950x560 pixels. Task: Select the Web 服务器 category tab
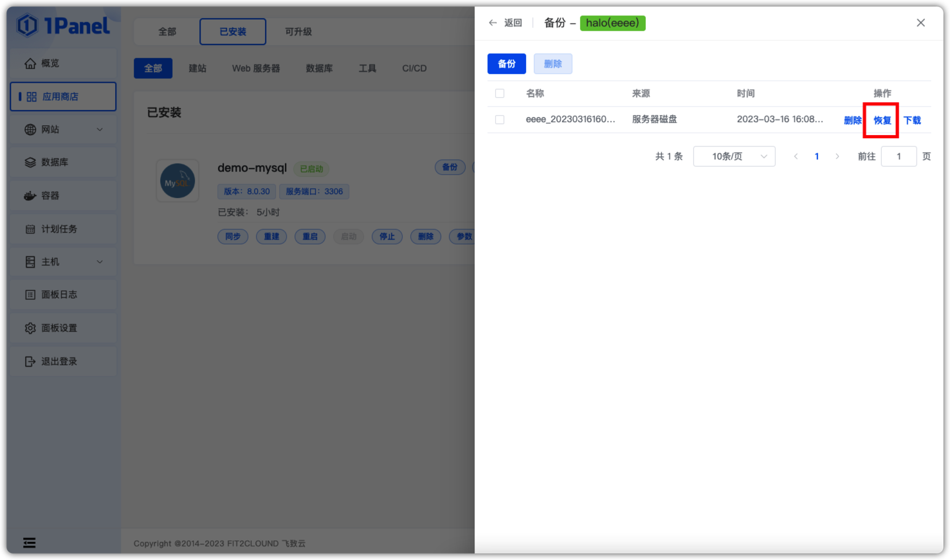pos(256,68)
